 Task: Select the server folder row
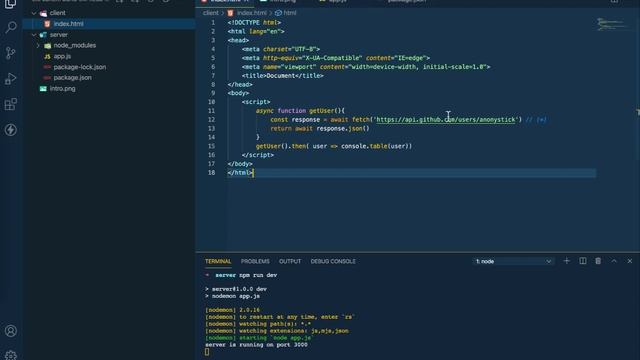109,35
